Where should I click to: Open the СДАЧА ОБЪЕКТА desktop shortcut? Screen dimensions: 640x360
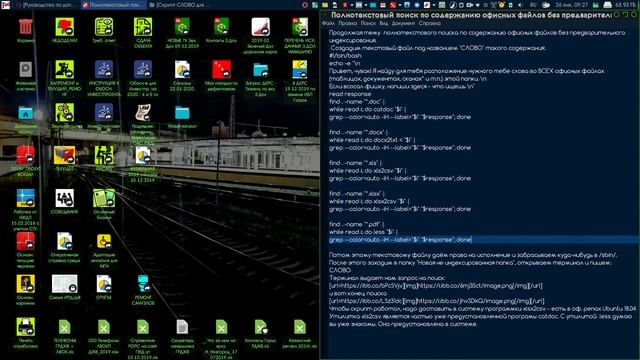coord(143,27)
